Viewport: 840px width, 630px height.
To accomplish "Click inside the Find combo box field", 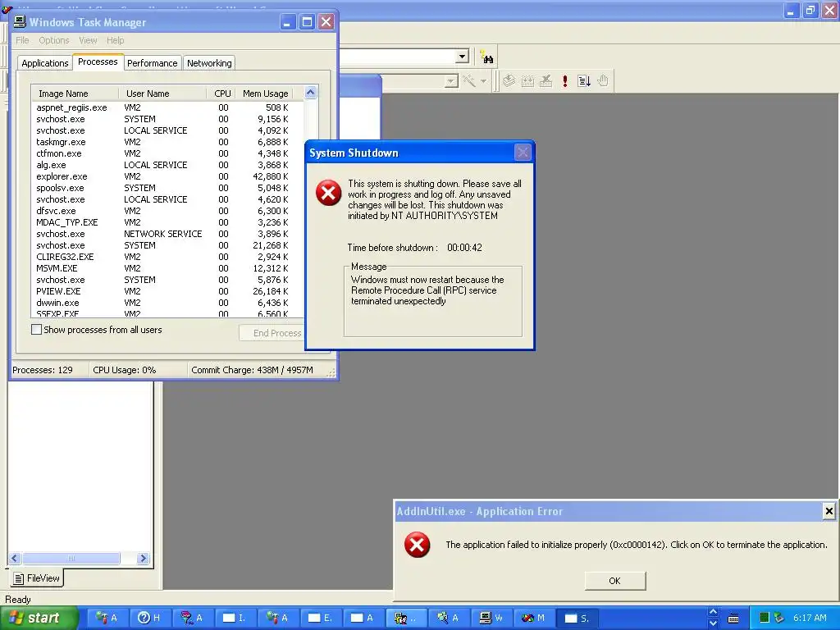I will [x=397, y=57].
